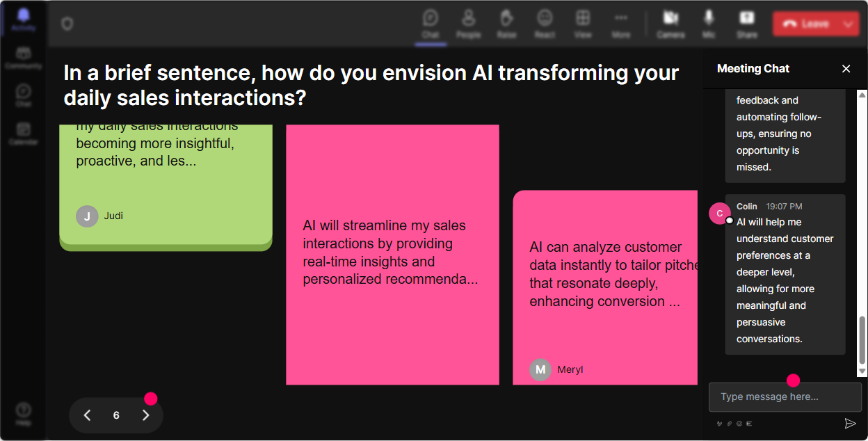Click Colin's avatar in the chat
The width and height of the screenshot is (868, 441).
[720, 214]
